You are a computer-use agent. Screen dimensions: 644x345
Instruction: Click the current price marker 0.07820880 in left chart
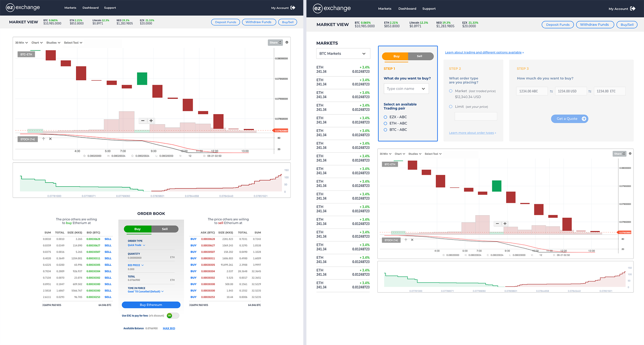pyautogui.click(x=280, y=130)
